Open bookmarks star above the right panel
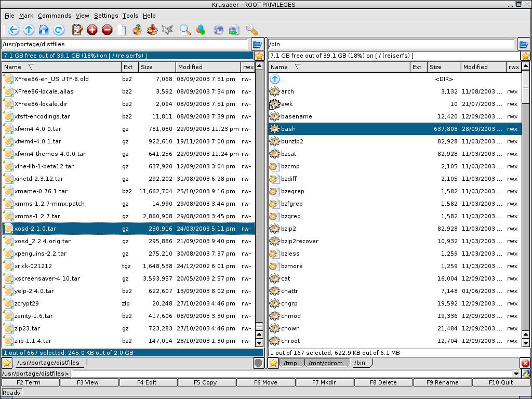This screenshot has width=532, height=399. [x=526, y=56]
